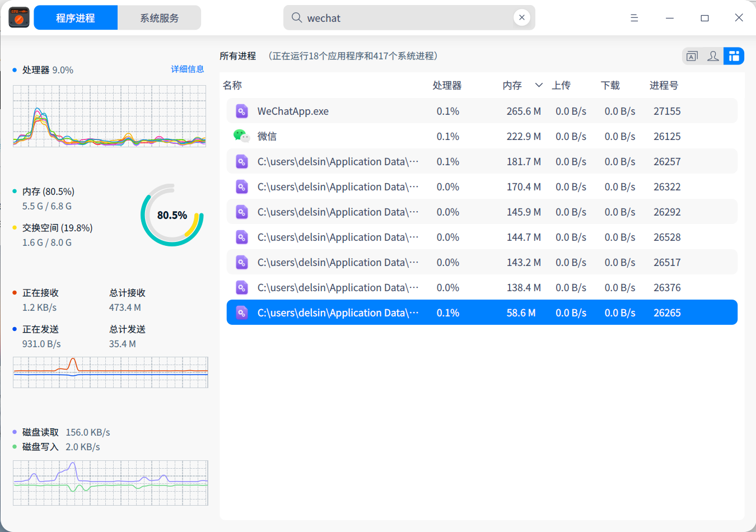This screenshot has height=532, width=756.
Task: Click the memory usage 80.5% ring chart
Action: [172, 214]
